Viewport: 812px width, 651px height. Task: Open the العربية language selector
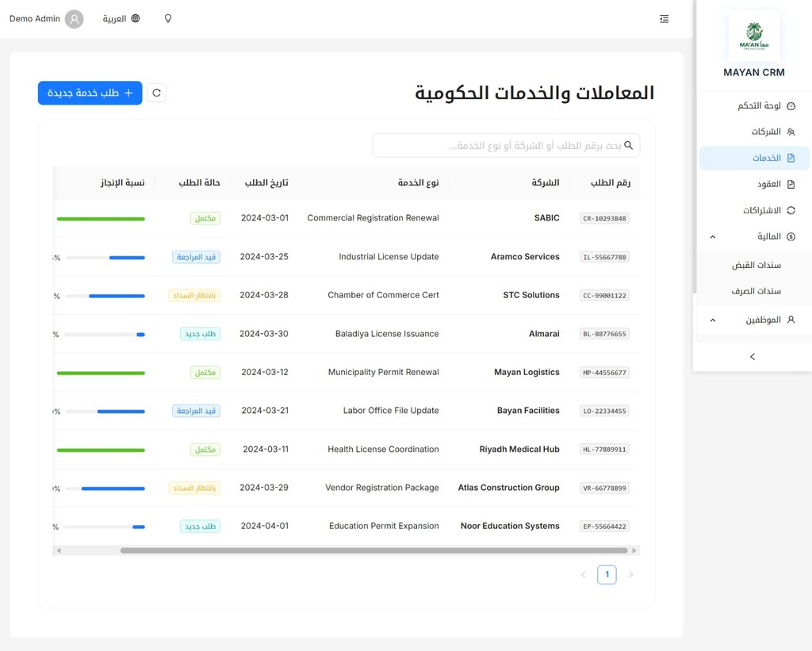[115, 18]
